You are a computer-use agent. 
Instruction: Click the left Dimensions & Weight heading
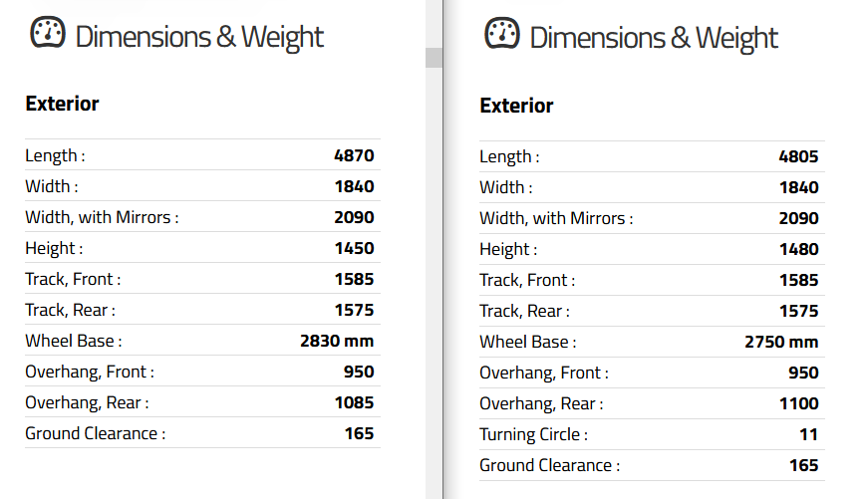(199, 37)
